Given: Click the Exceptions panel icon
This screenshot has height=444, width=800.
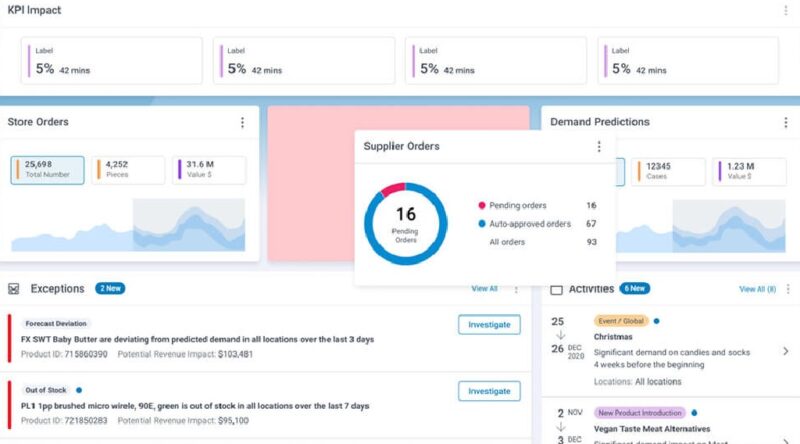Looking at the screenshot, I should coord(13,289).
